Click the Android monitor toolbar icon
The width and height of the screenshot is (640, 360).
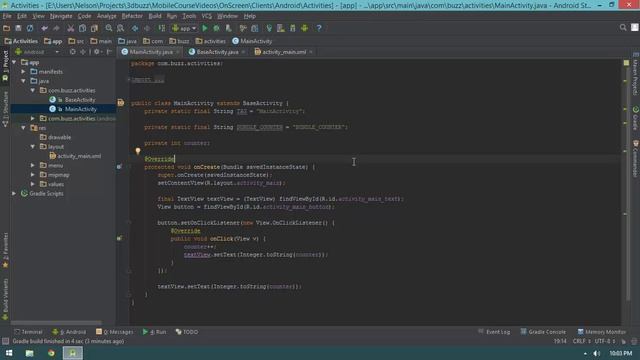pyautogui.click(x=304, y=28)
